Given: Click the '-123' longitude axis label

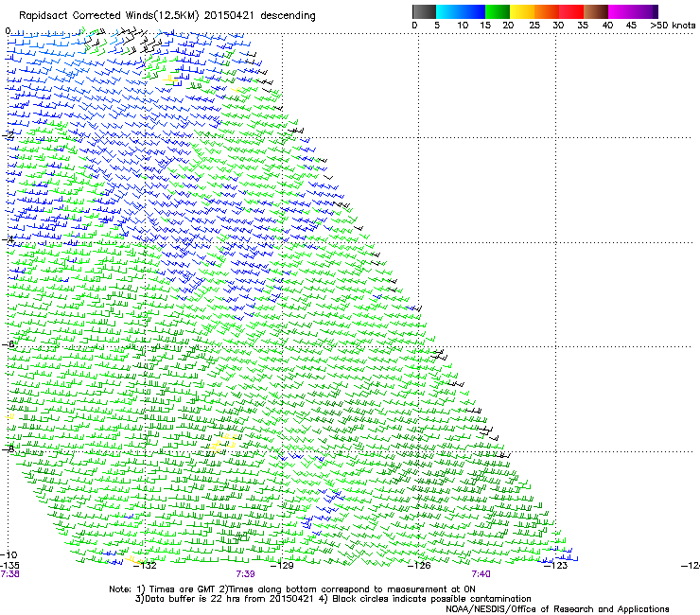Looking at the screenshot, I should point(555,566).
